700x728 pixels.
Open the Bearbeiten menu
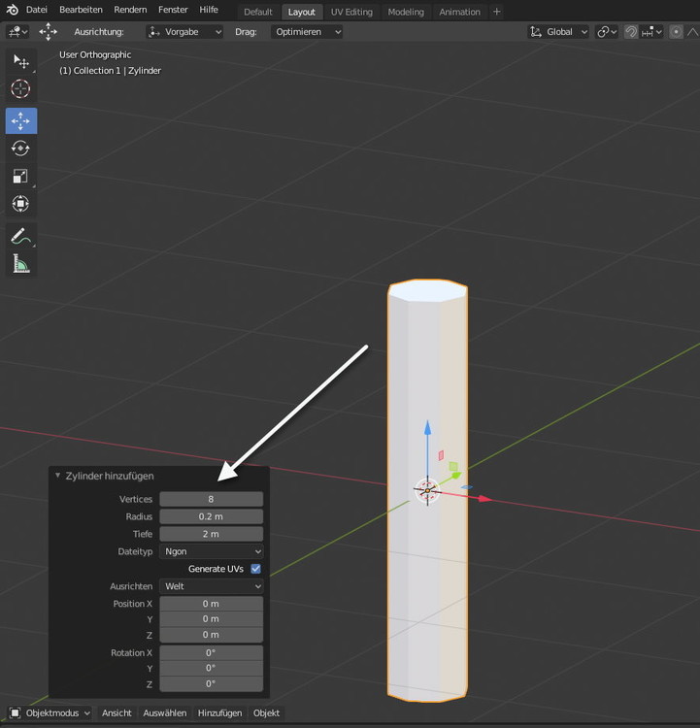(x=81, y=10)
